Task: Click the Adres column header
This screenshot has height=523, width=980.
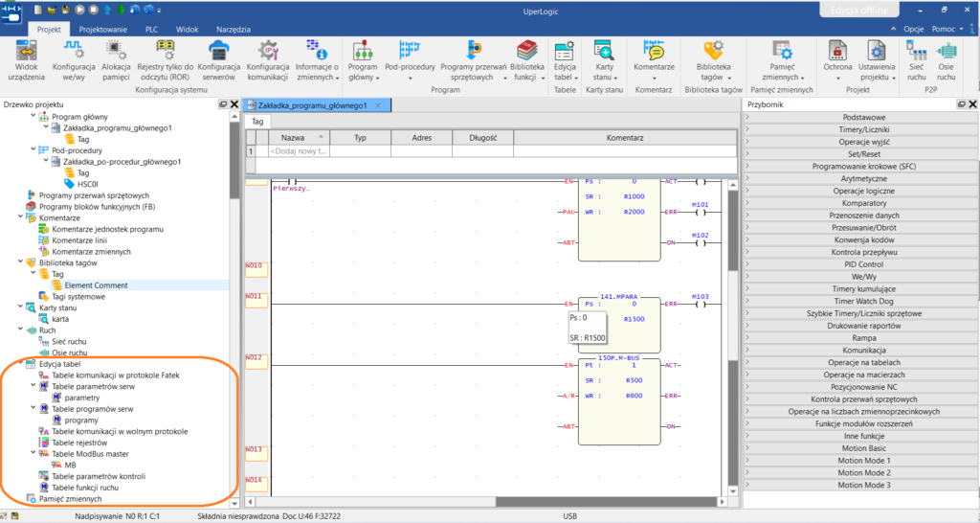Action: 422,138
